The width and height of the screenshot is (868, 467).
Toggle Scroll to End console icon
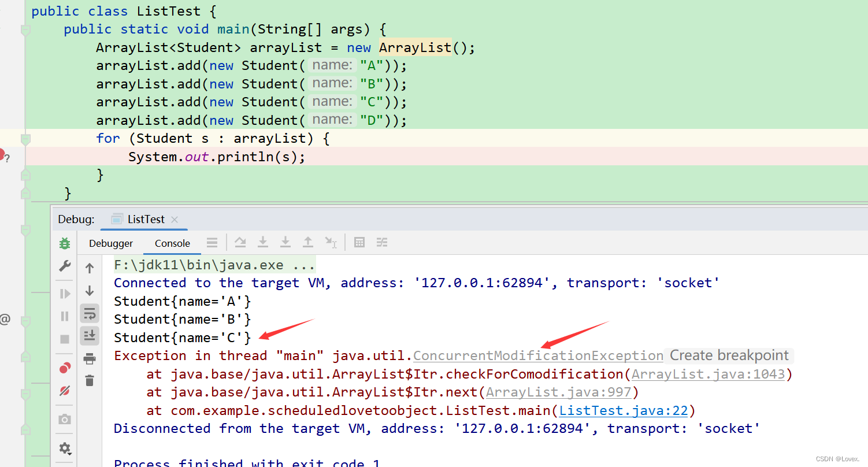coord(90,335)
